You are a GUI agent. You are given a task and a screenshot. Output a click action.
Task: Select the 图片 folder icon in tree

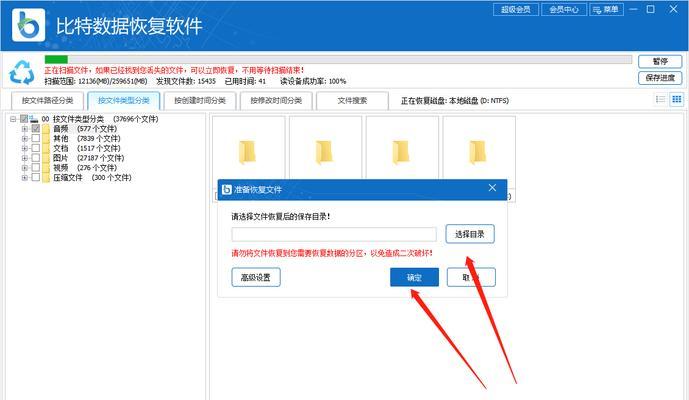pos(46,158)
